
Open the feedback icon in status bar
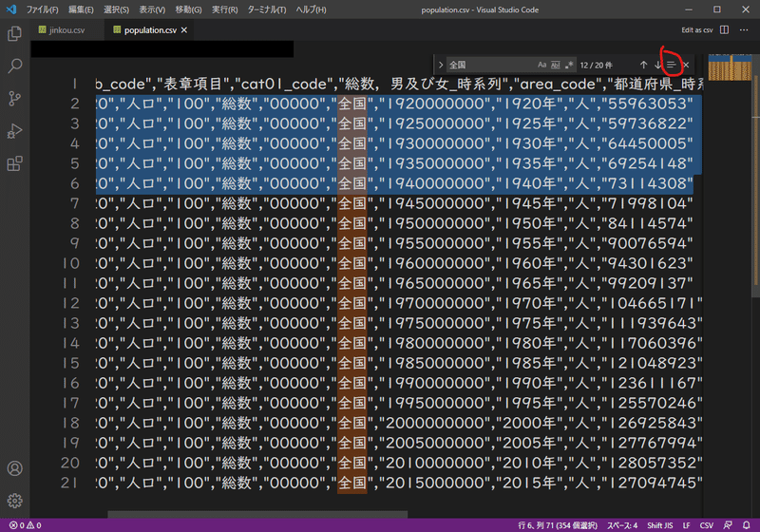pyautogui.click(x=728, y=525)
